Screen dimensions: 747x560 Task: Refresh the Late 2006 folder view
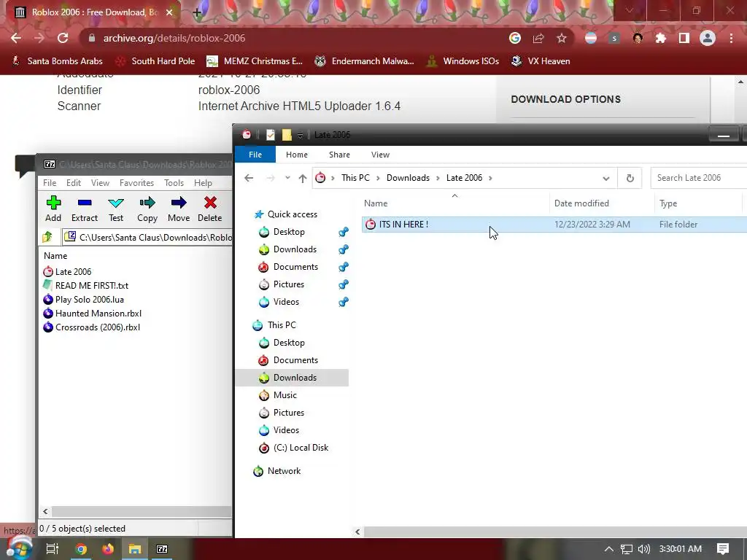(630, 178)
